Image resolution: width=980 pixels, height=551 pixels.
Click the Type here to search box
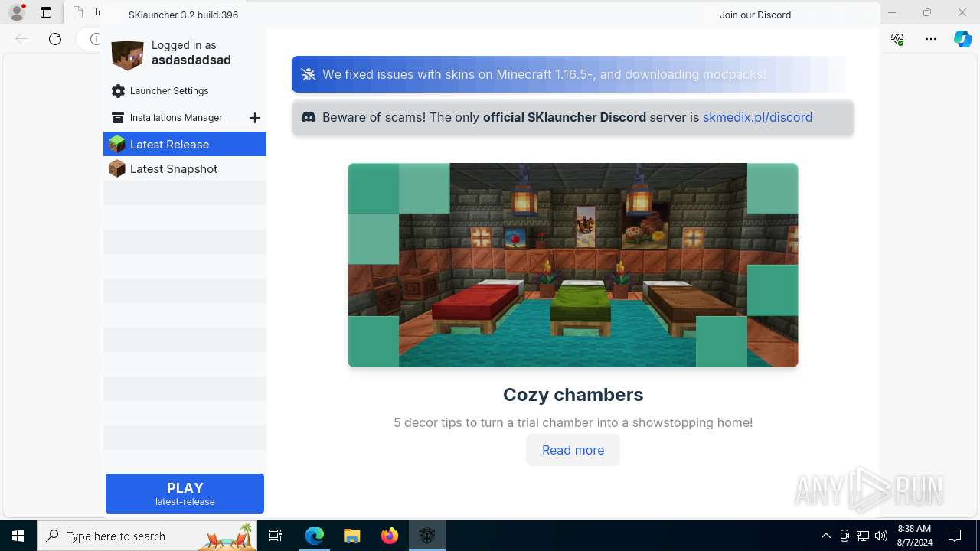click(x=147, y=536)
